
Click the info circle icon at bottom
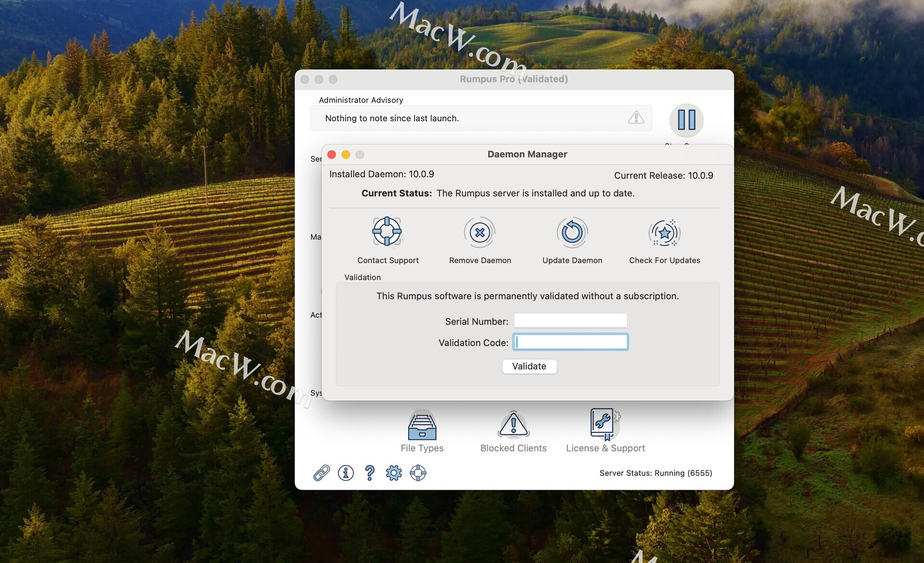pos(346,473)
